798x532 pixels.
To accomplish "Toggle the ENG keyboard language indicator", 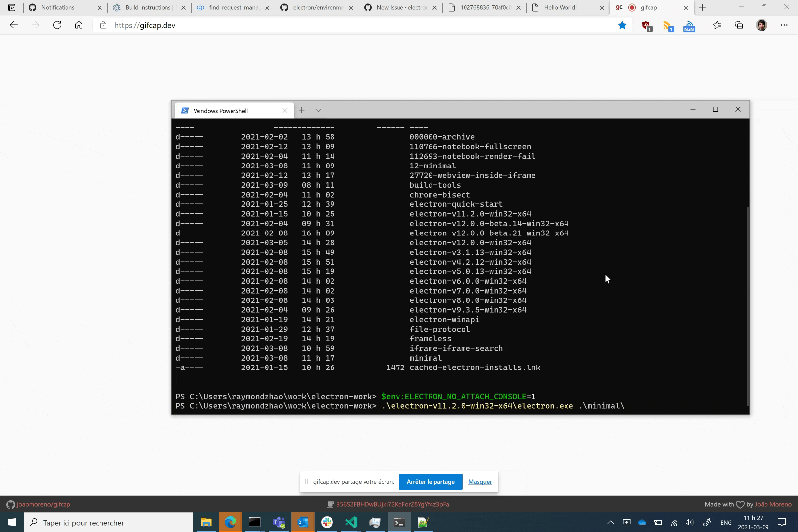I will (726, 522).
